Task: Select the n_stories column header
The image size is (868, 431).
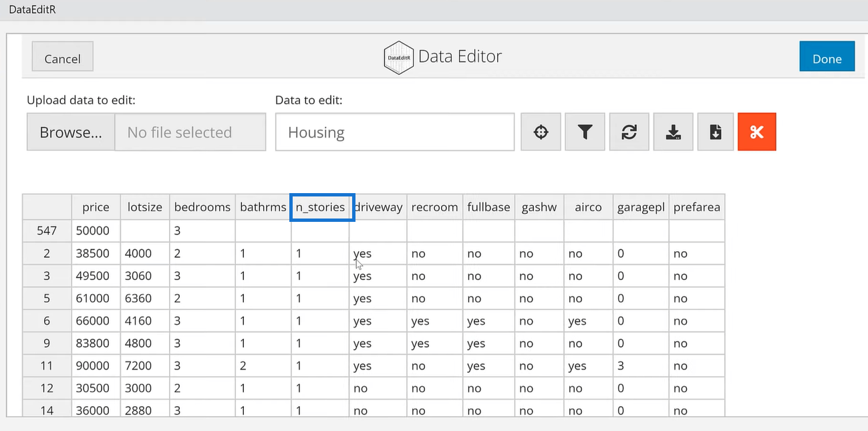Action: [x=320, y=206]
